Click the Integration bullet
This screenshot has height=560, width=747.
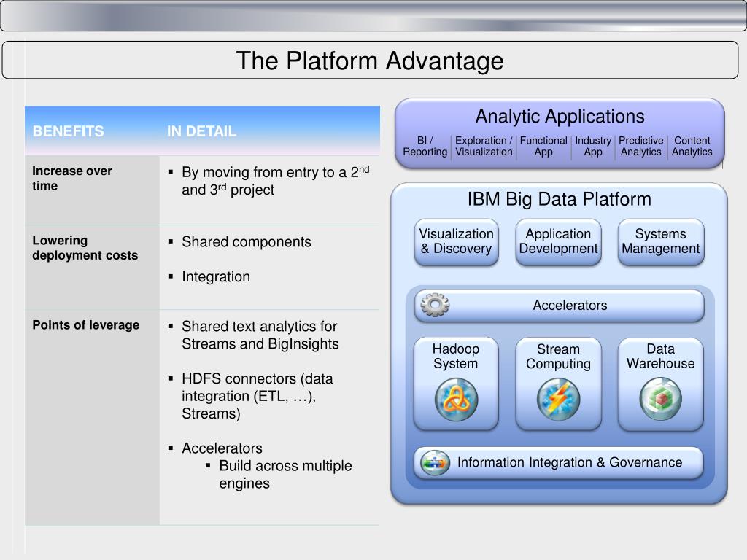[x=209, y=276]
